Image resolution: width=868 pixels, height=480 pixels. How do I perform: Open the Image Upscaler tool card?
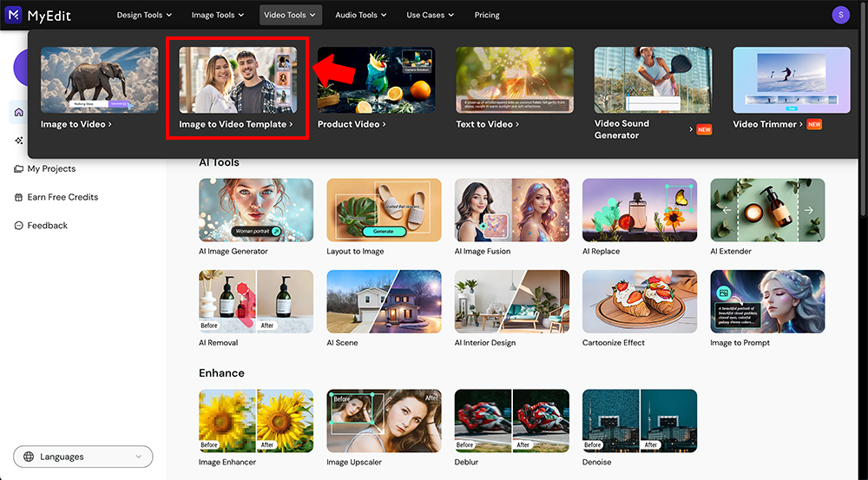385,421
